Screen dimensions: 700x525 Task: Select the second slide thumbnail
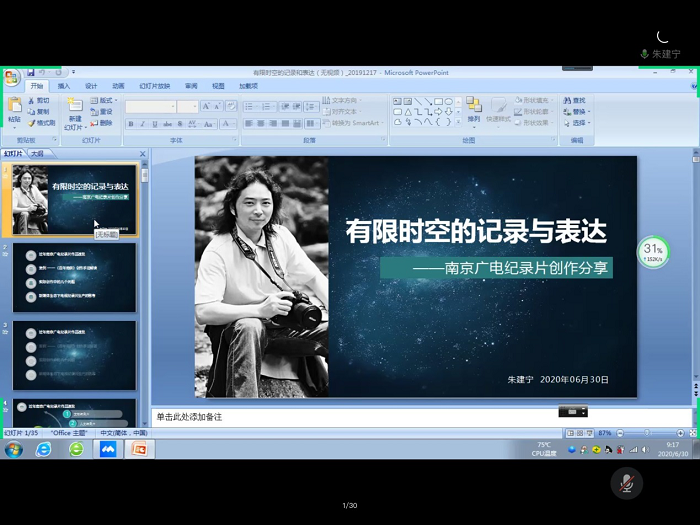pos(74,277)
